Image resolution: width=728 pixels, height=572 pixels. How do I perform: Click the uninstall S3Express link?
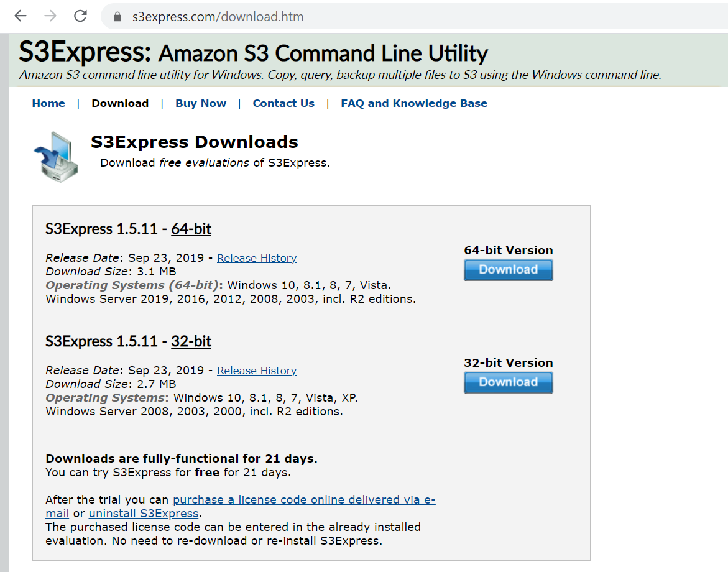pos(144,514)
